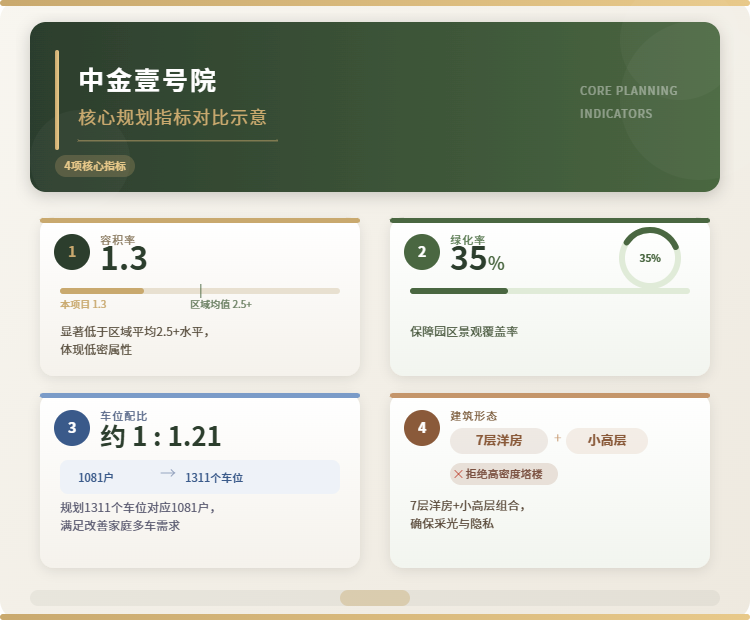Image resolution: width=750 pixels, height=620 pixels.
Task: Click the 显著低于区域平均2.5+水平 description
Action: (x=135, y=332)
